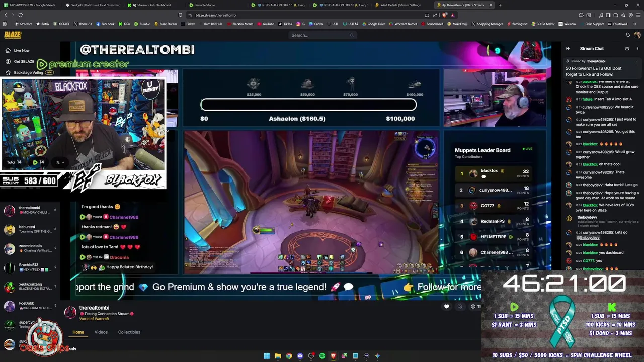Viewport: 644px width, 362px height.
Task: Open the Soundboard bookmark
Action: [433, 24]
